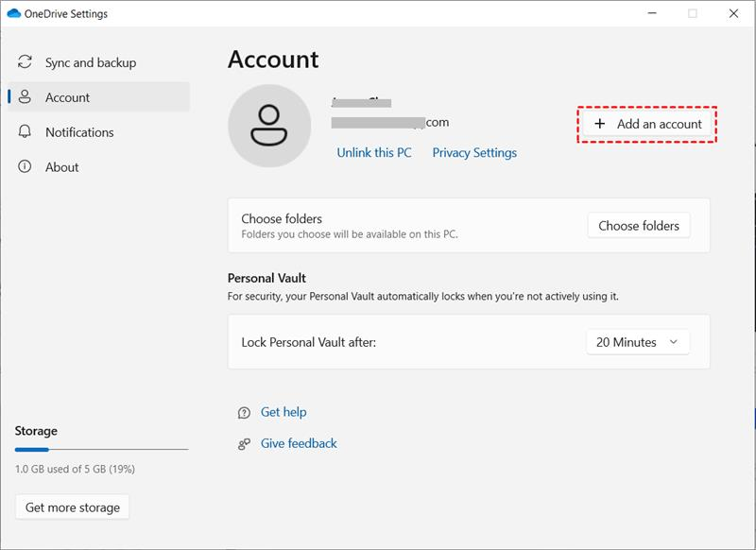Select the Account section in sidebar

[x=99, y=97]
